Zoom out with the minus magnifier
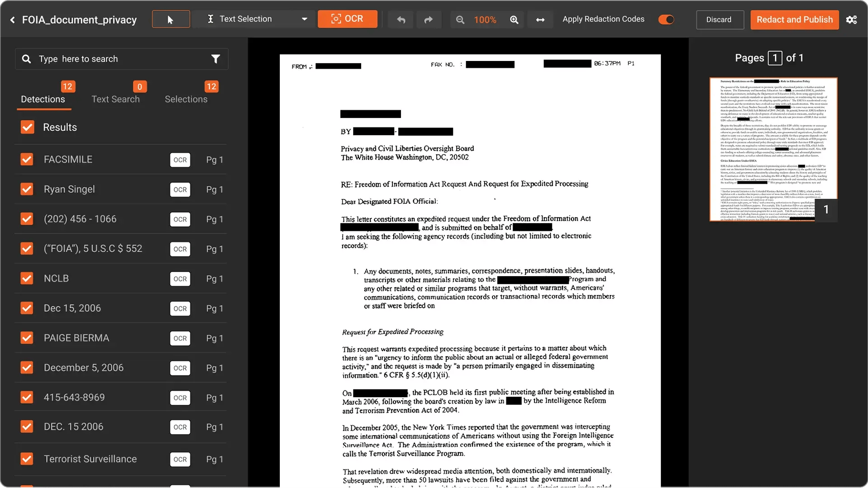868x488 pixels. 460,20
